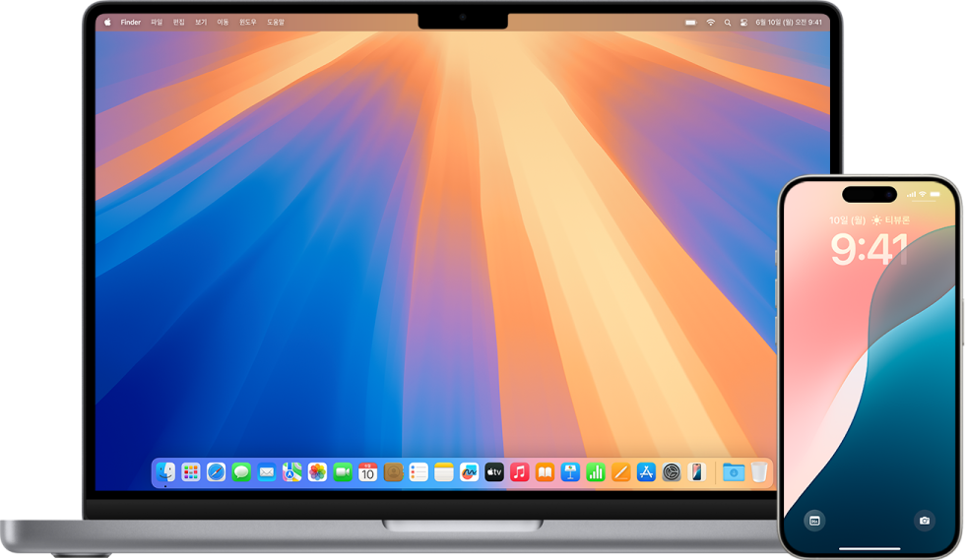This screenshot has width=967, height=560.
Task: Tap the 9:41 clock on iPhone
Action: 870,249
